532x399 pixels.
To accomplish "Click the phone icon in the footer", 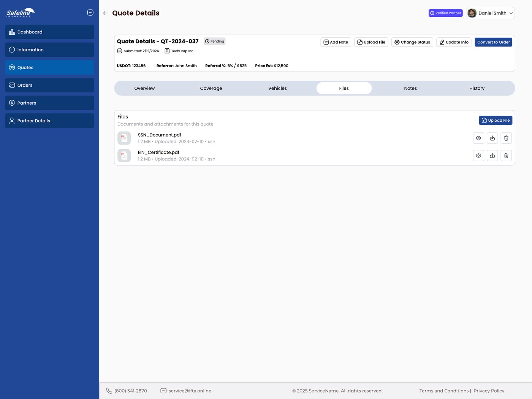I will [x=109, y=391].
